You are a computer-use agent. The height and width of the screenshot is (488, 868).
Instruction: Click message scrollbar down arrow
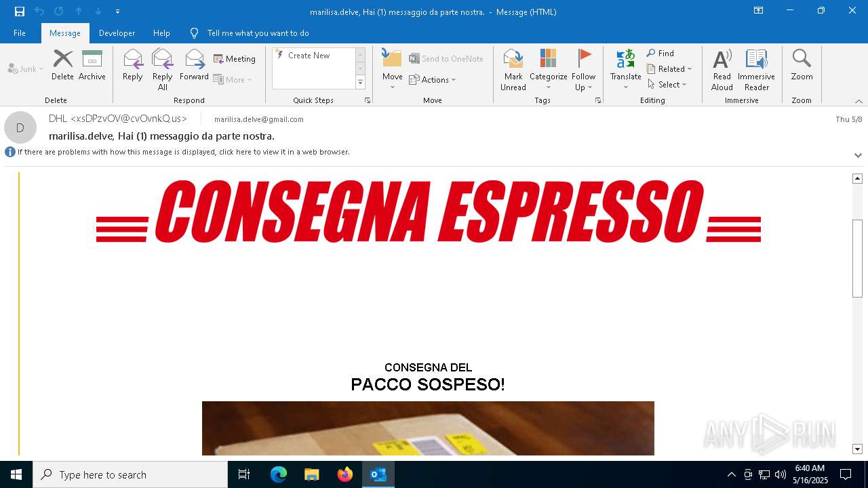[x=857, y=449]
